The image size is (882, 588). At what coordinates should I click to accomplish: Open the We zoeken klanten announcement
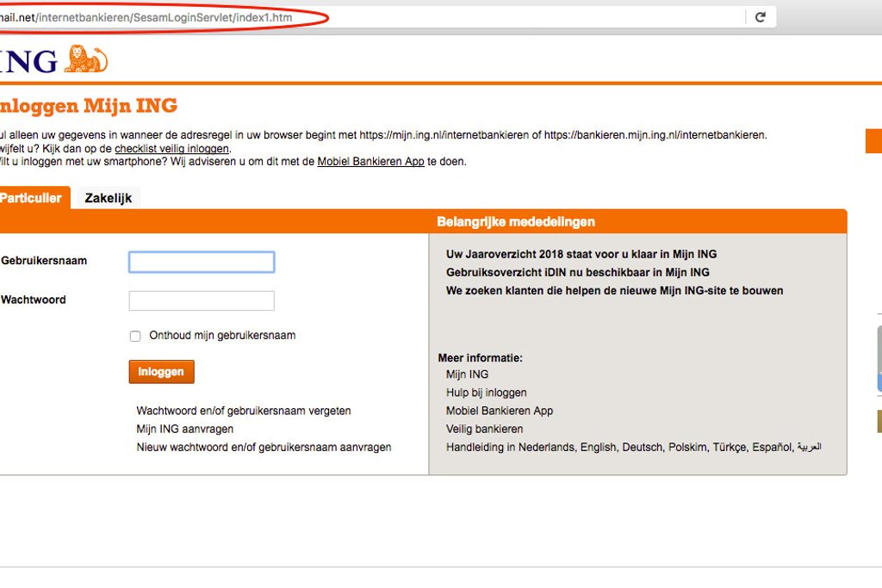(614, 291)
